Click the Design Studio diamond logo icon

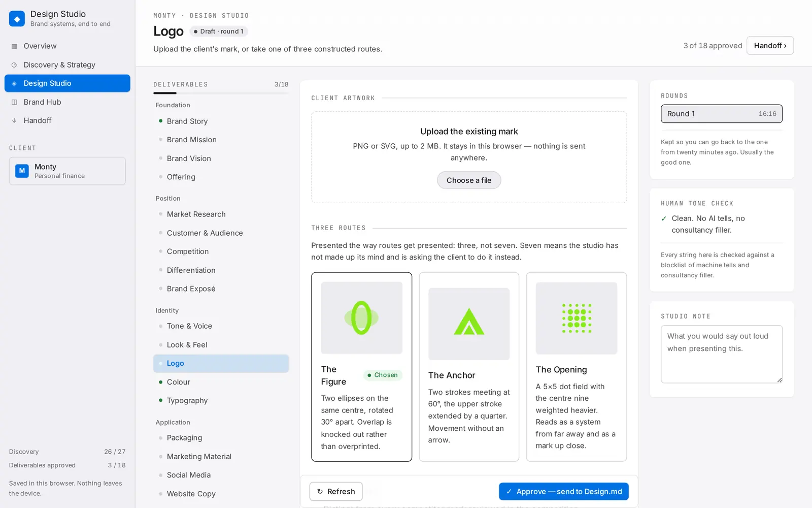point(17,19)
